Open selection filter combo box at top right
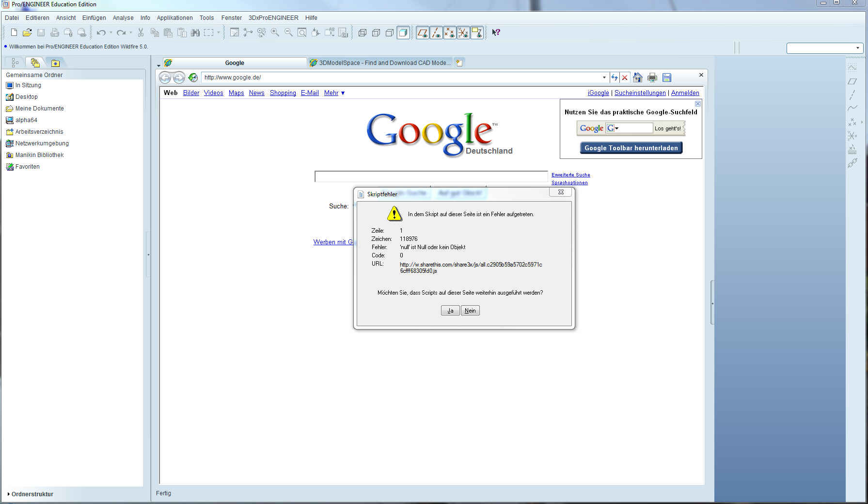 (x=825, y=48)
